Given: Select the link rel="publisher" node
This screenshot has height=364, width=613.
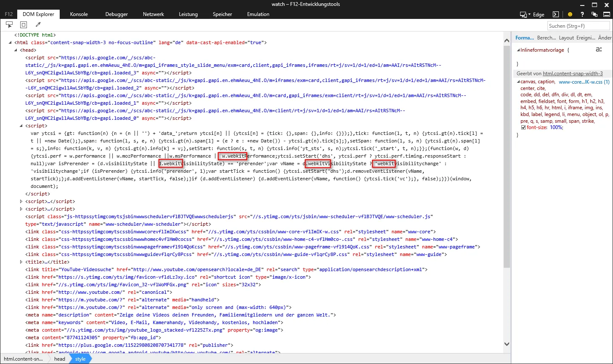Looking at the screenshot, I should pyautogui.click(x=129, y=345).
